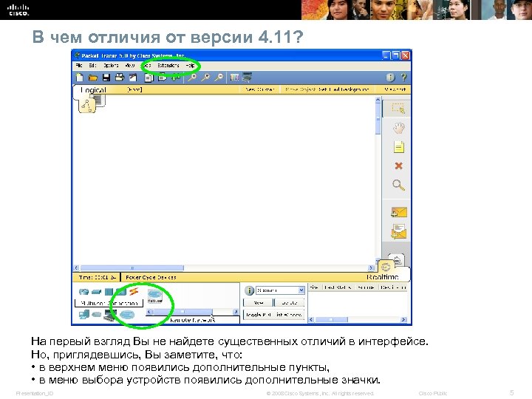Choose the Move Layout hand tool
532x399 pixels.
click(x=398, y=128)
